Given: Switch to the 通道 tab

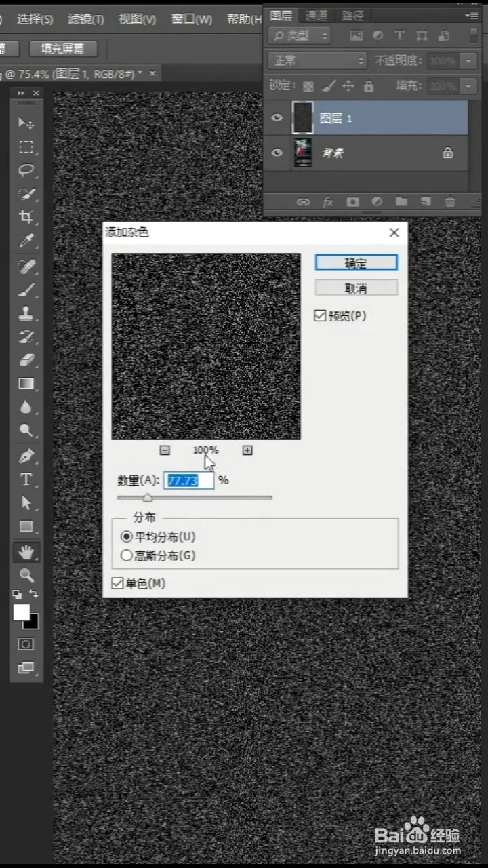Looking at the screenshot, I should [316, 15].
